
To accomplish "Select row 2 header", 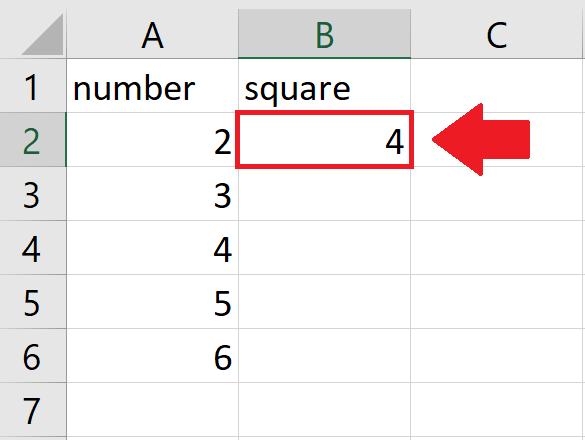I will point(33,140).
